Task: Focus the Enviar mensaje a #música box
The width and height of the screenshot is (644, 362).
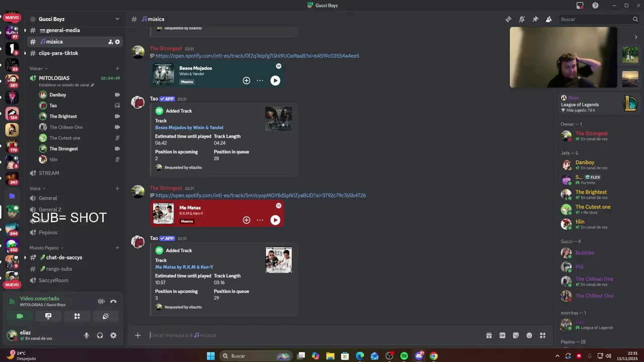Action: [314, 335]
